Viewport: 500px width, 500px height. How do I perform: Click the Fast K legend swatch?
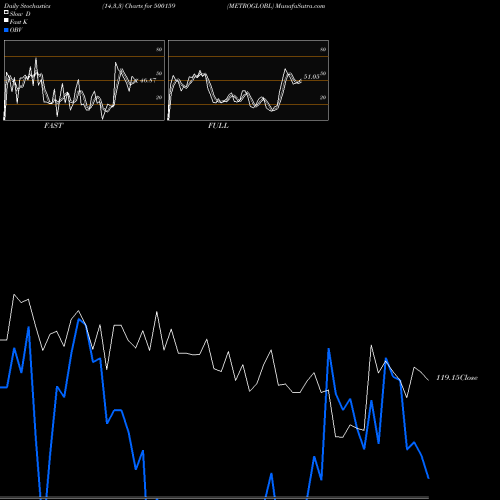coord(6,20)
